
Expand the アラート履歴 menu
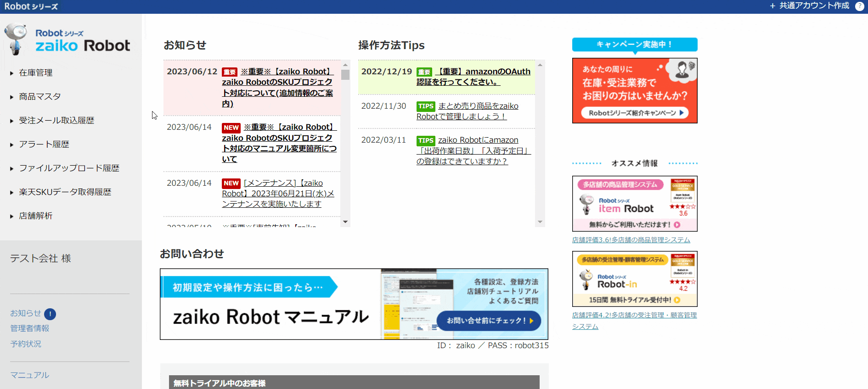[x=39, y=144]
